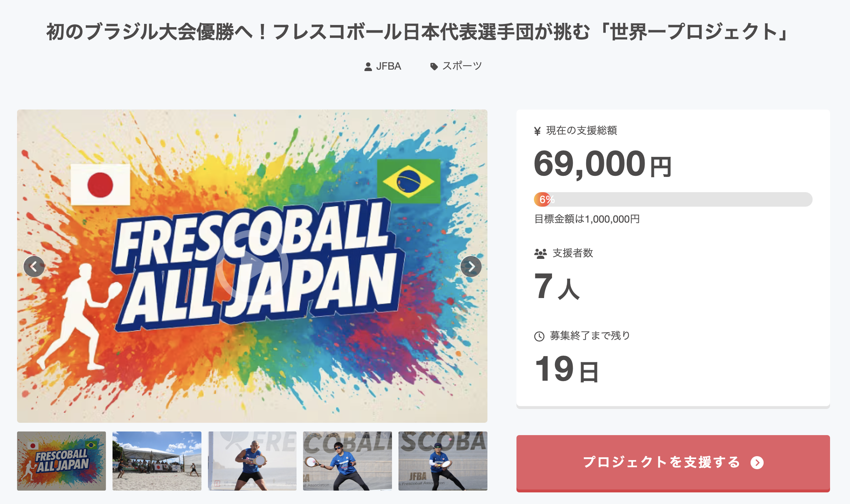Advance to next carousel slide
This screenshot has width=850, height=504.
tap(471, 267)
